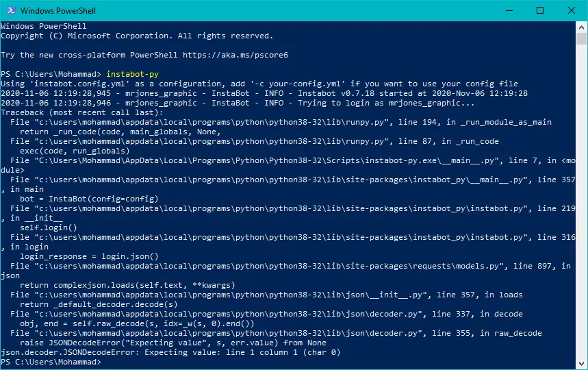The image size is (588, 370).
Task: Click the PowerShell icon in title bar
Action: [11, 10]
